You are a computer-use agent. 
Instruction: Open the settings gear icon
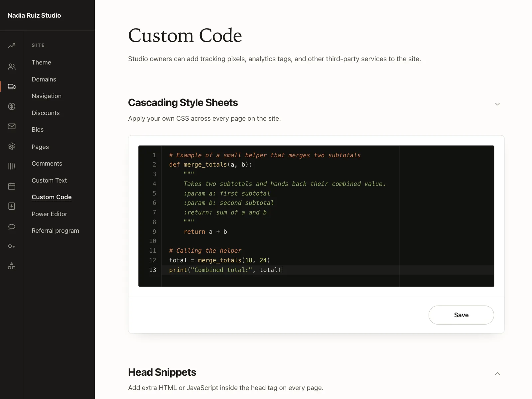pyautogui.click(x=12, y=146)
